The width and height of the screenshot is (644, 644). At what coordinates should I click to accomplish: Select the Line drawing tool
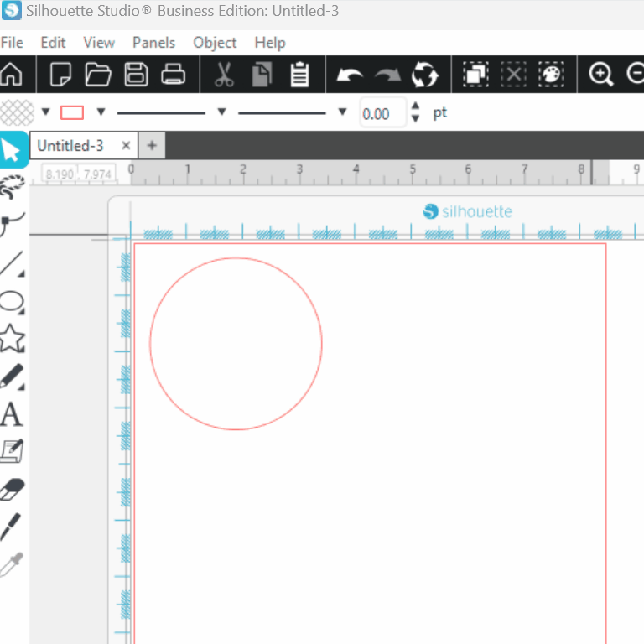coord(13,262)
